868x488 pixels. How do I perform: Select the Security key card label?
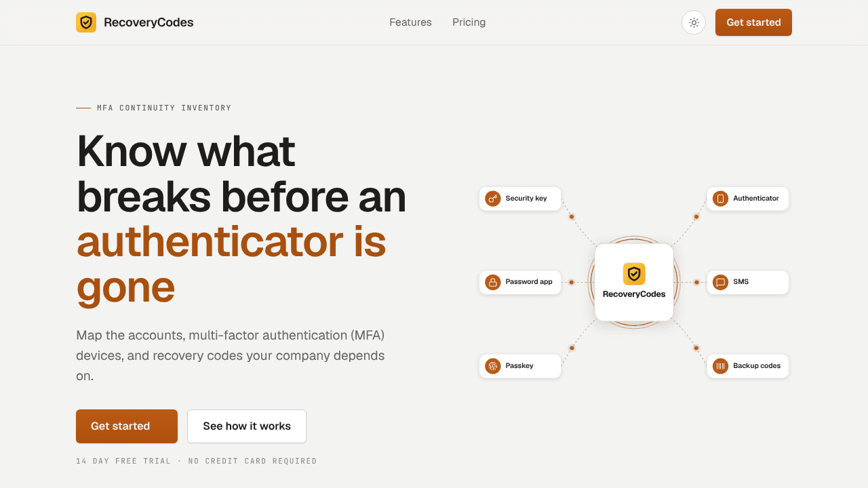pyautogui.click(x=526, y=199)
